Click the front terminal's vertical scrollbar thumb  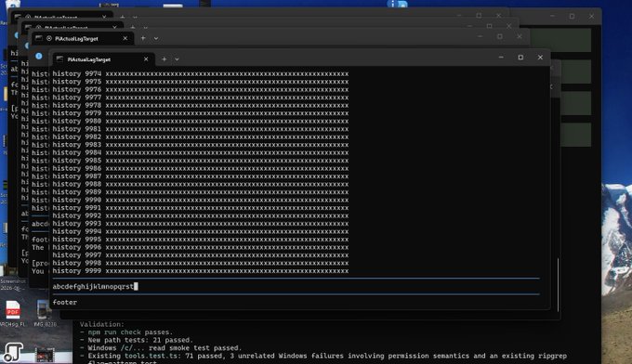coord(558,284)
